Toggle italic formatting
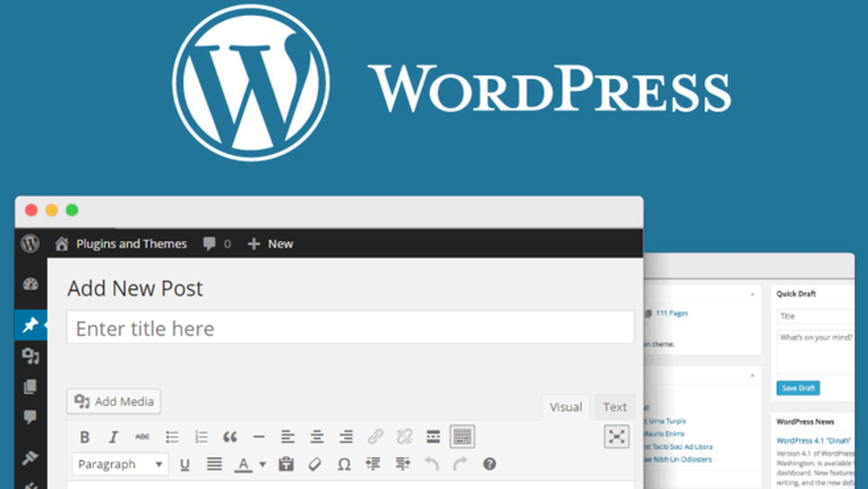 pyautogui.click(x=113, y=437)
